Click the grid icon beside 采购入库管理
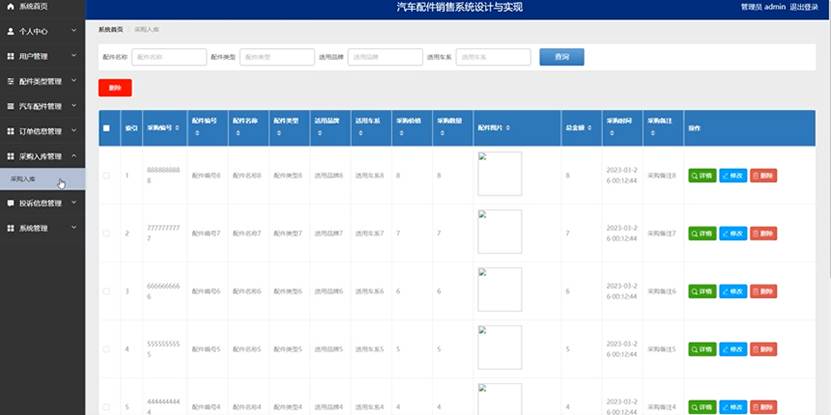This screenshot has height=415, width=831. pos(11,156)
